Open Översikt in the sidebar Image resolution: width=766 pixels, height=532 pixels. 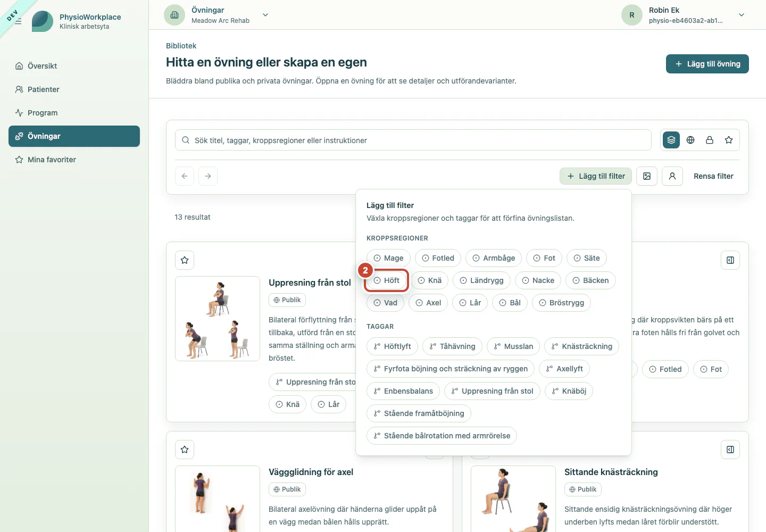pyautogui.click(x=74, y=66)
